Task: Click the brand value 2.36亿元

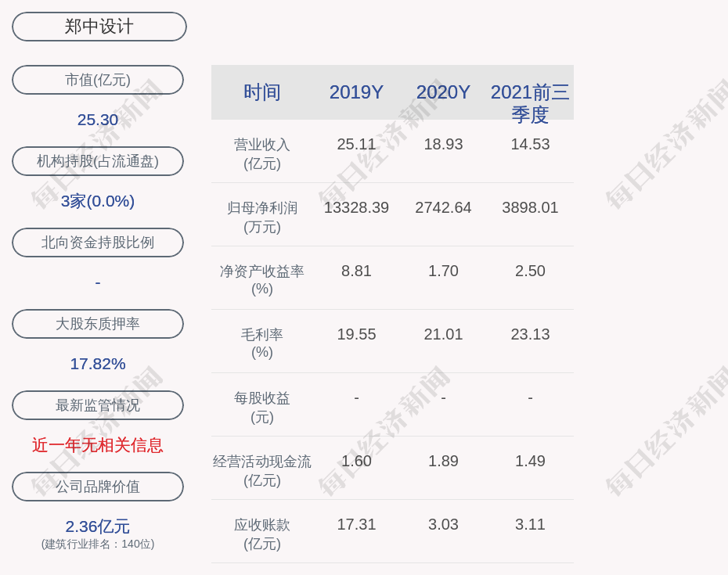Action: click(98, 526)
